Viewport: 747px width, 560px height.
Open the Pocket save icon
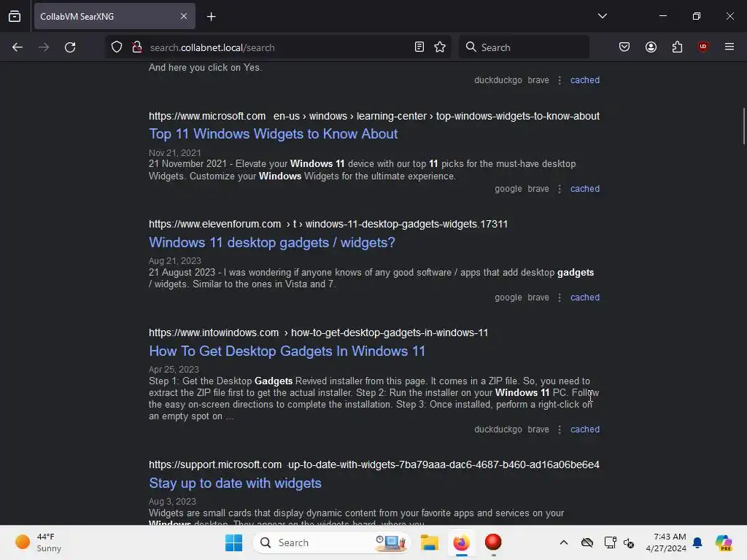(x=624, y=47)
